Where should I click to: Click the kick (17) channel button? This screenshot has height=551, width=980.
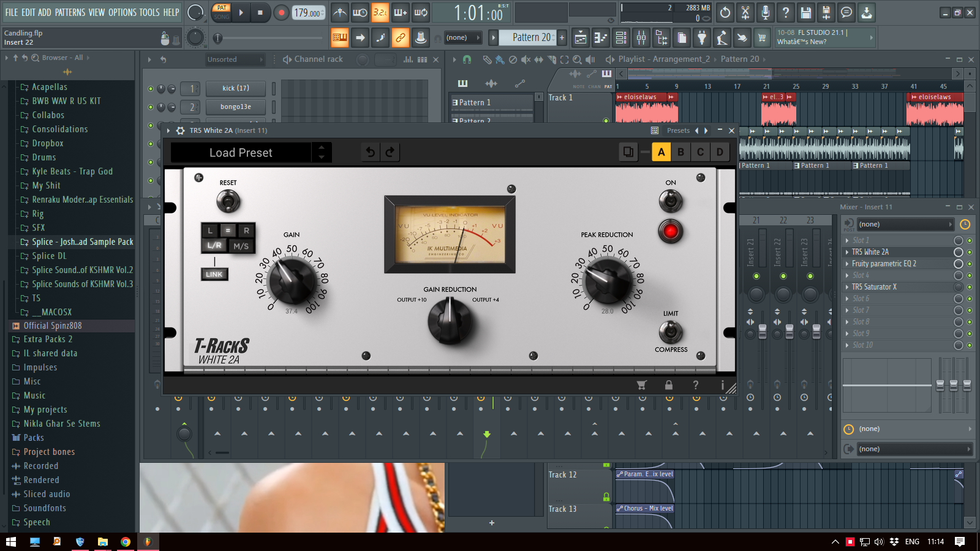(236, 89)
